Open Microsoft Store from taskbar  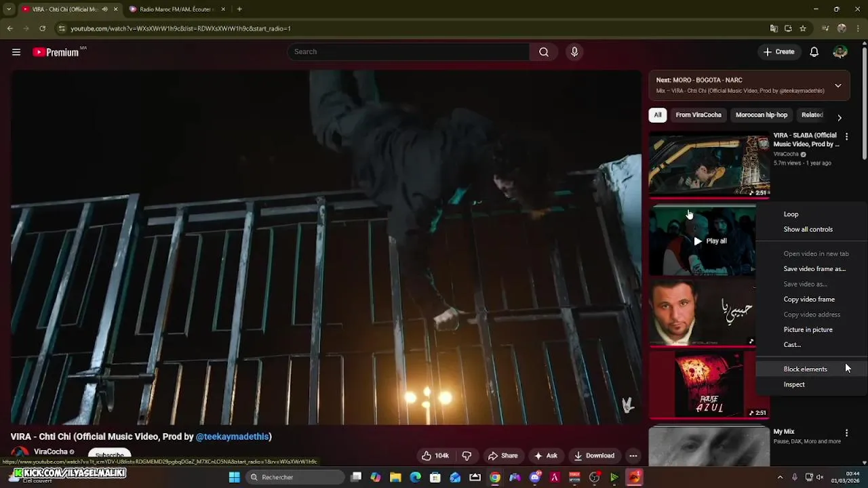(435, 477)
